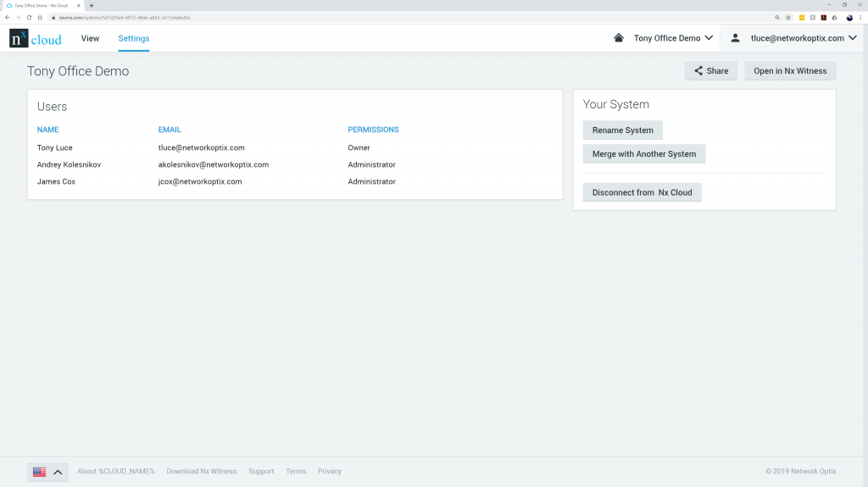Click the Rename System button
The width and height of the screenshot is (868, 487).
coord(623,130)
